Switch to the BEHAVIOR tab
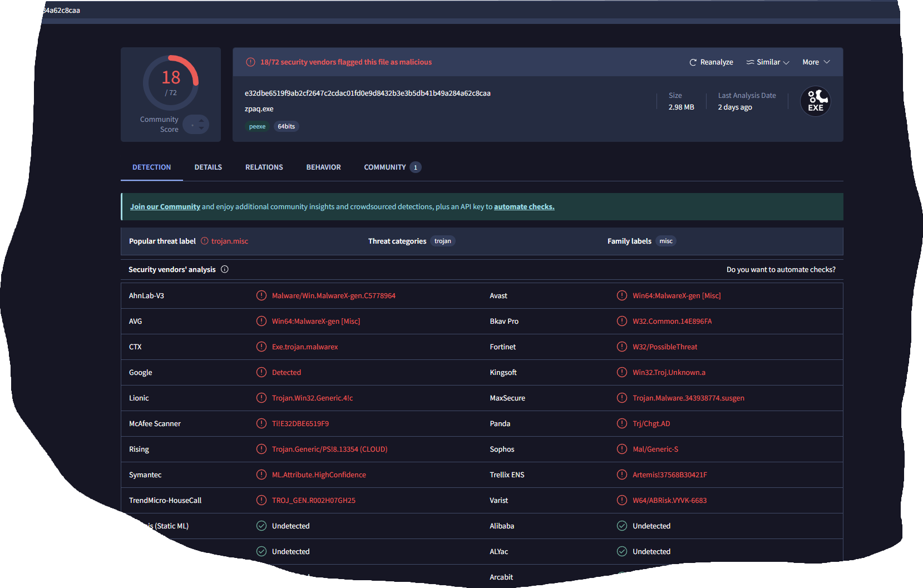Viewport: 923px width, 588px height. pyautogui.click(x=323, y=167)
